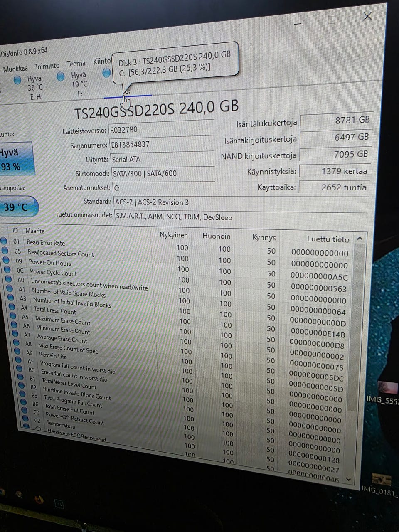Click the Average Erase Count status icon
This screenshot has width=399, height=532.
coord(16,333)
